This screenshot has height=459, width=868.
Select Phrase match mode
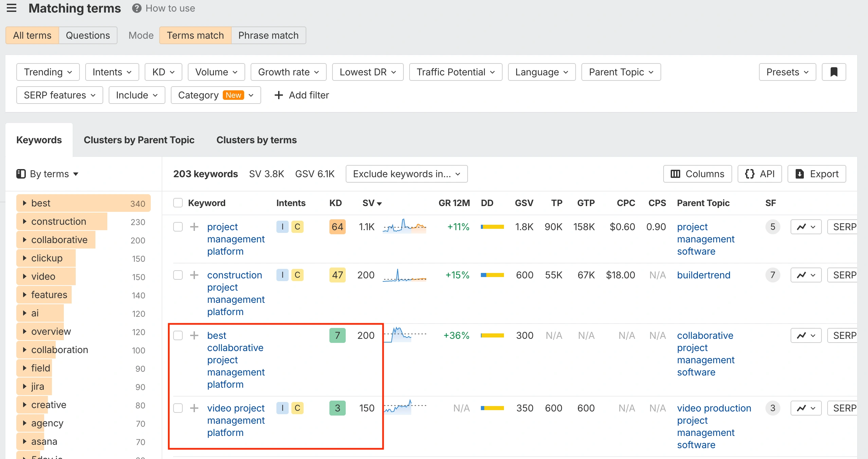pyautogui.click(x=268, y=35)
